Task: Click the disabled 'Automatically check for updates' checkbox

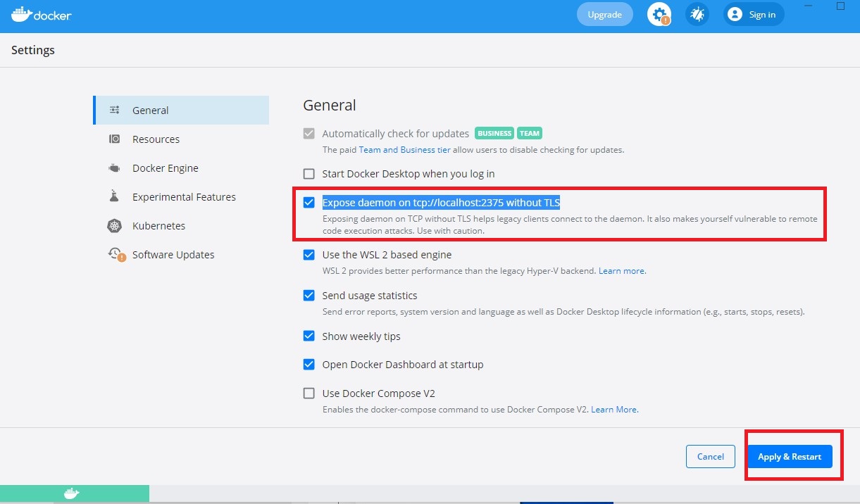Action: (x=309, y=134)
